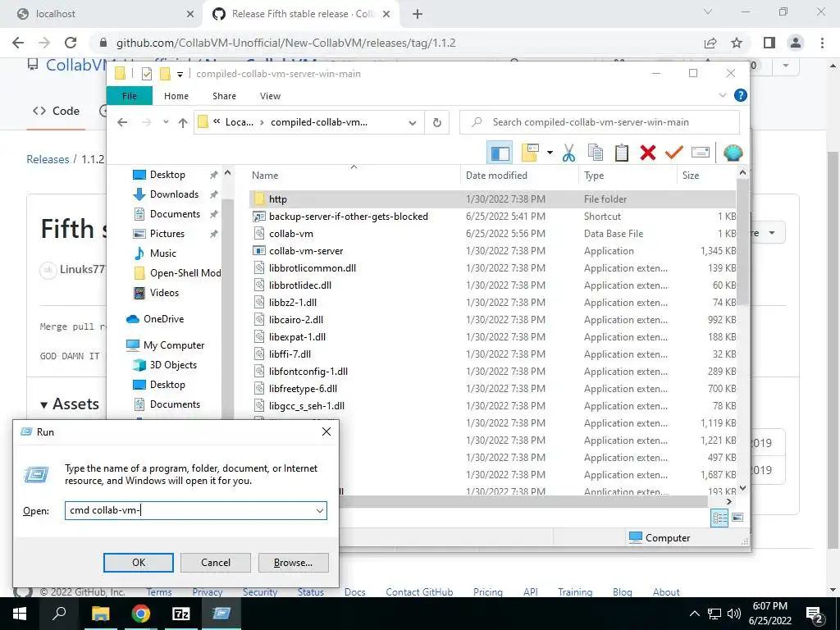Open the View ribbon tab
Viewport: 840px width, 630px height.
[x=270, y=96]
